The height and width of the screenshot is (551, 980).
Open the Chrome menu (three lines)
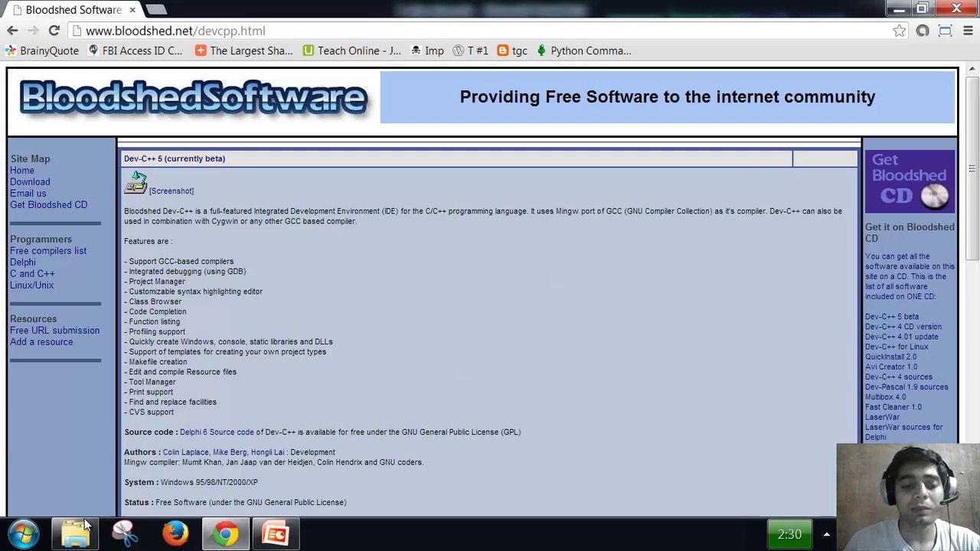968,31
